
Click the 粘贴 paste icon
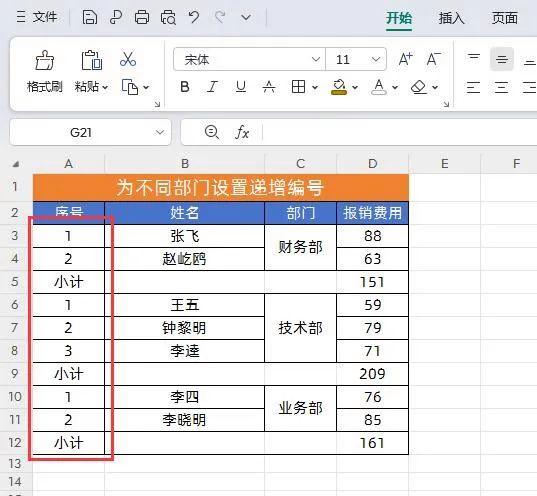pos(91,60)
